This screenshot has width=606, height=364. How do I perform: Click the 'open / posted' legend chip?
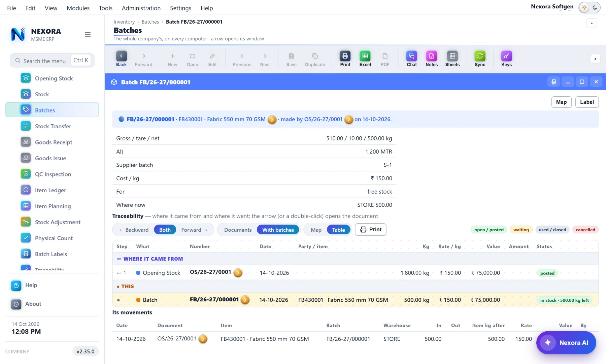[x=489, y=230]
